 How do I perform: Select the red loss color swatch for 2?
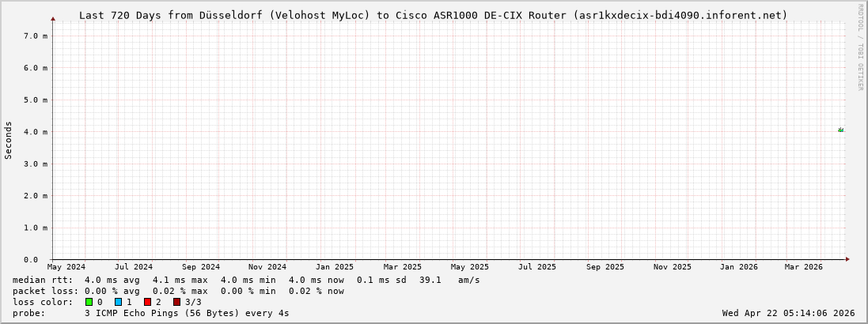147,302
